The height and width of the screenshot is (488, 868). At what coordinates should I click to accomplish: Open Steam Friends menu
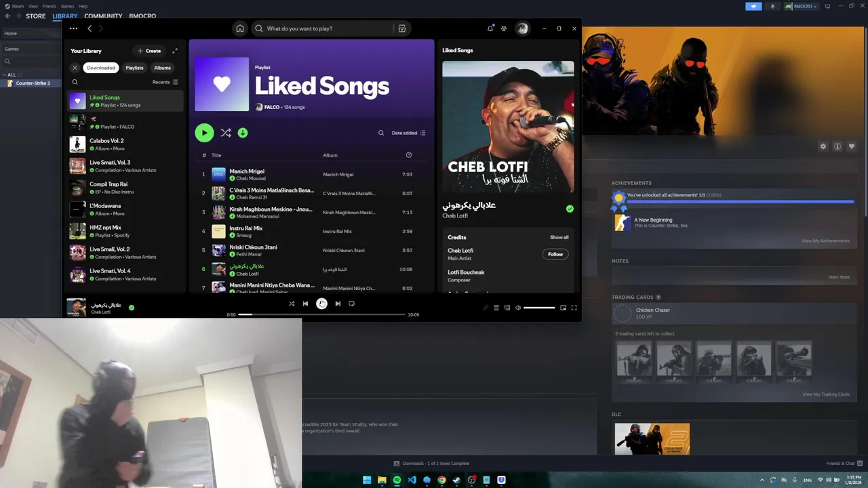50,6
